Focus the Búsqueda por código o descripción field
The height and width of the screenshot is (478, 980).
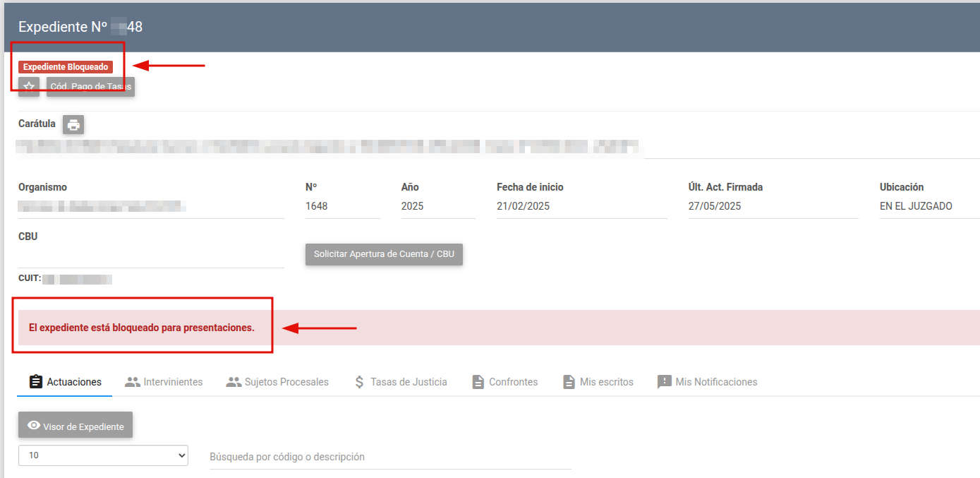coord(390,457)
